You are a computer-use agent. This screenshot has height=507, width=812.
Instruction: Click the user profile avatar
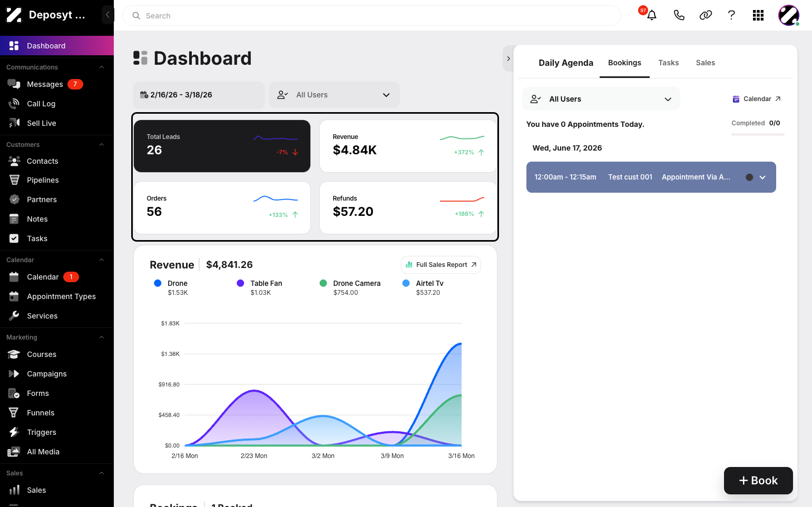[789, 15]
